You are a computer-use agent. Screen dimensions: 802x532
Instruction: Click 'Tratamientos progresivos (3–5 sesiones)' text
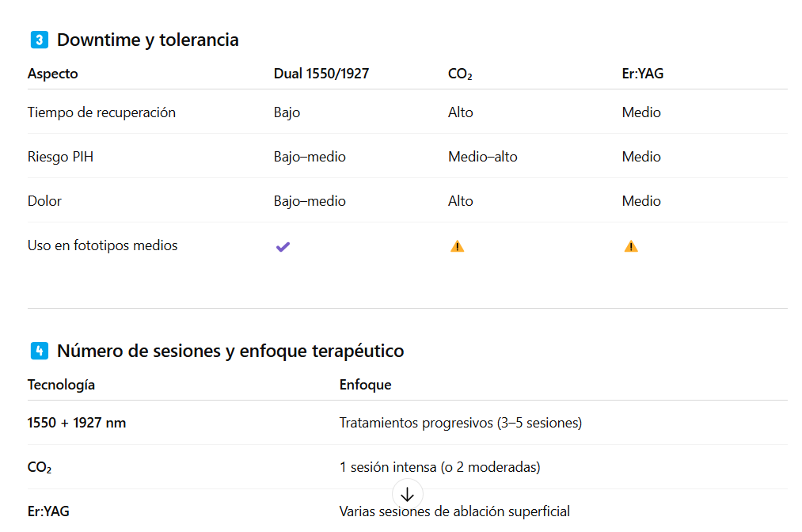point(461,423)
